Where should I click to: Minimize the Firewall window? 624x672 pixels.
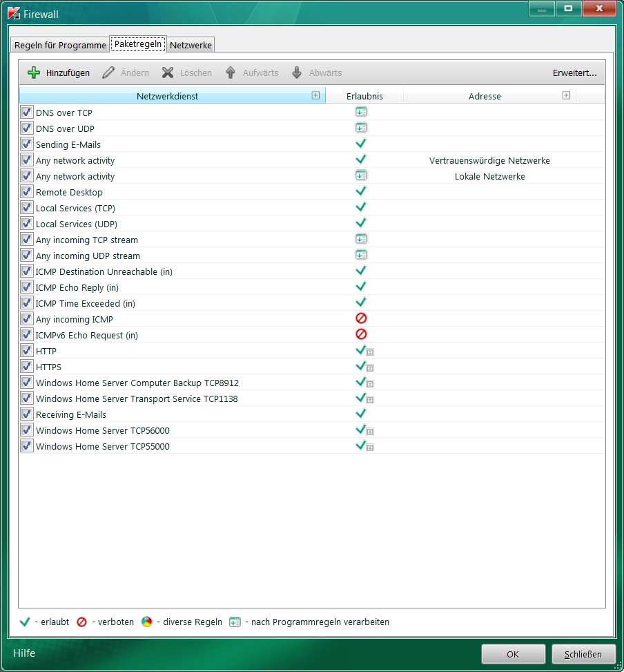(542, 8)
